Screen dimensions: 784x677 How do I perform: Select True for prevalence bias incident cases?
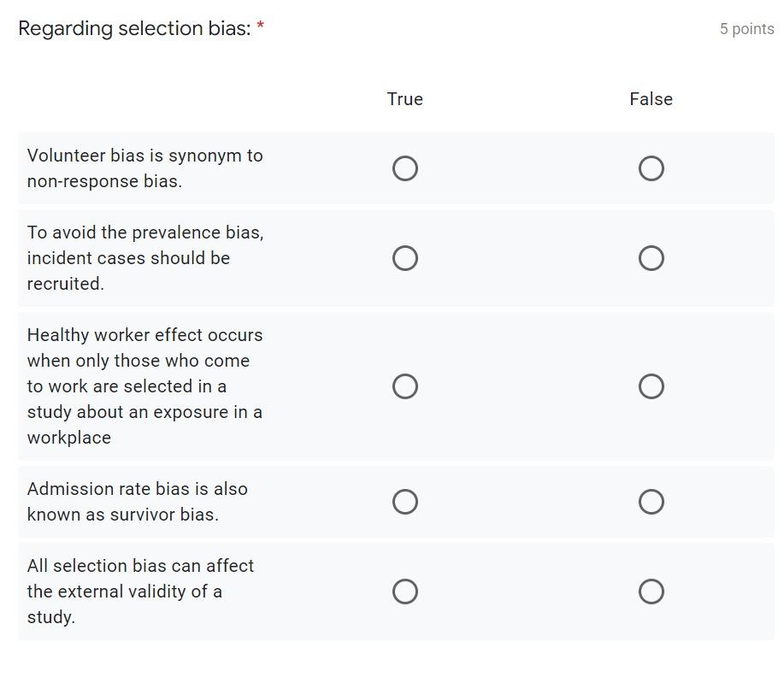[x=405, y=258]
